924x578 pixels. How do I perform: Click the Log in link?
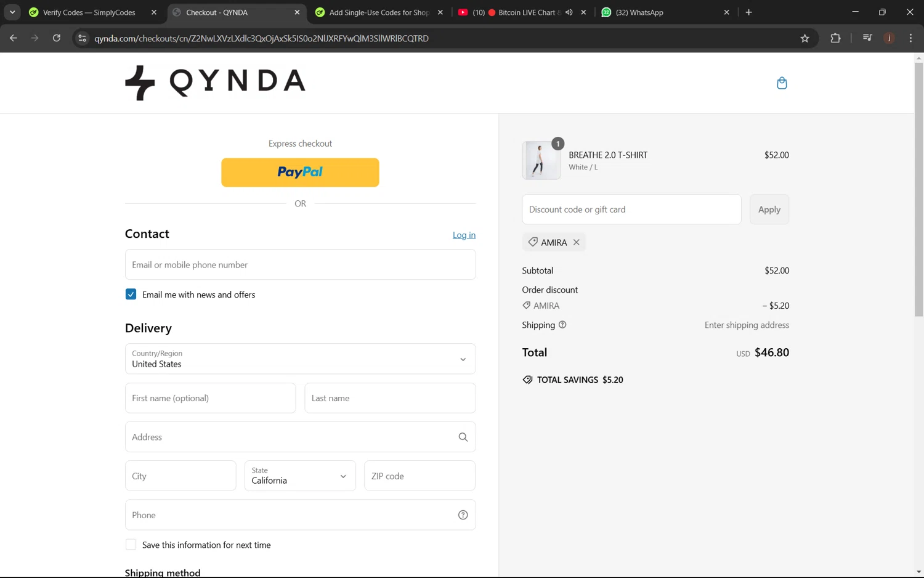coord(464,235)
